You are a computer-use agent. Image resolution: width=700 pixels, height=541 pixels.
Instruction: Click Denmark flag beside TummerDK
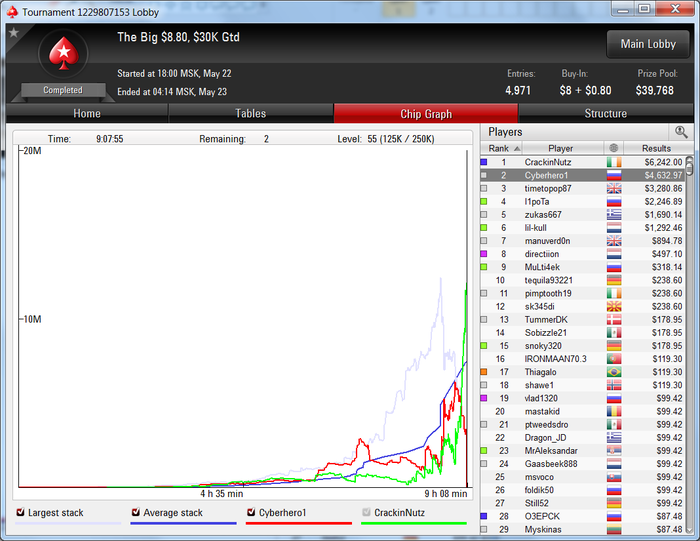coord(614,320)
